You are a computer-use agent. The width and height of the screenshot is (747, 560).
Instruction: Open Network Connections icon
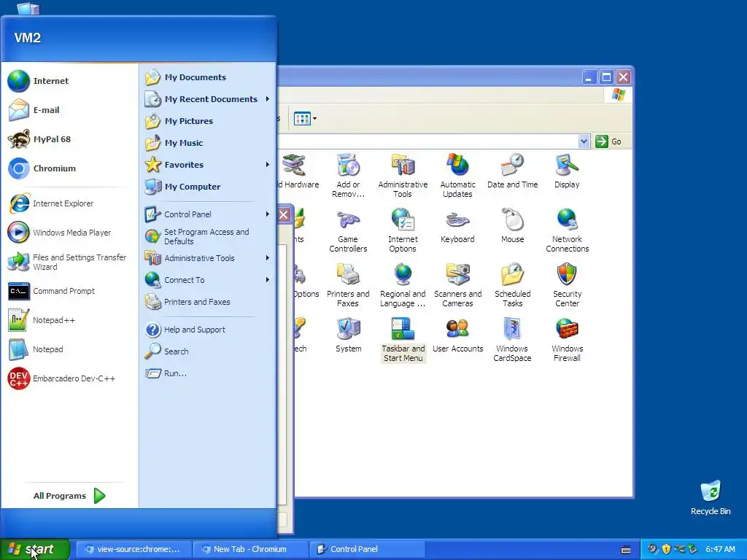pyautogui.click(x=567, y=230)
